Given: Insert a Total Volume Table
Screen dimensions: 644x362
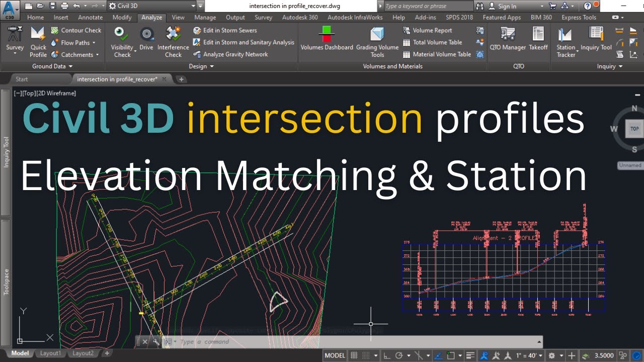Looking at the screenshot, I should [x=432, y=42].
